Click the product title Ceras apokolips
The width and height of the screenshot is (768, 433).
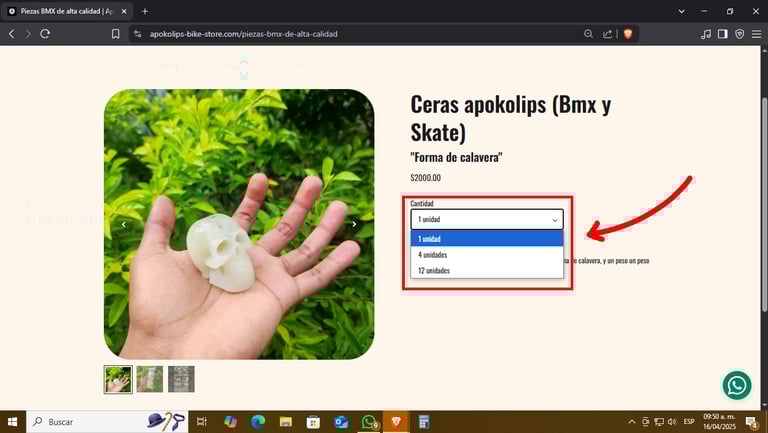[510, 118]
